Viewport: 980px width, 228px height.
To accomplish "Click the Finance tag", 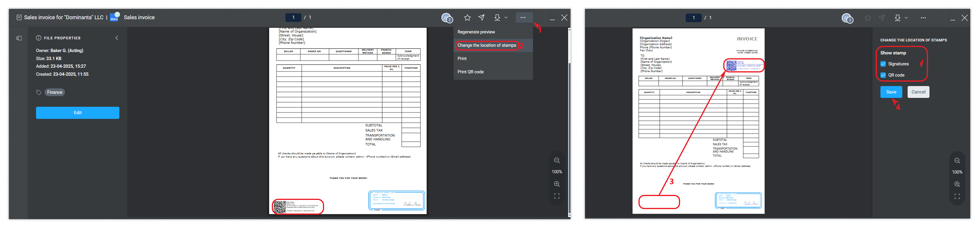I will click(55, 93).
